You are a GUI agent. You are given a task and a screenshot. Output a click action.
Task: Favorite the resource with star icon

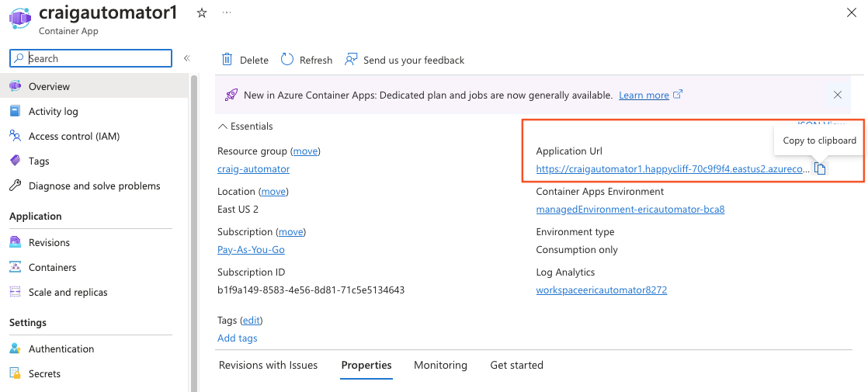click(x=202, y=13)
